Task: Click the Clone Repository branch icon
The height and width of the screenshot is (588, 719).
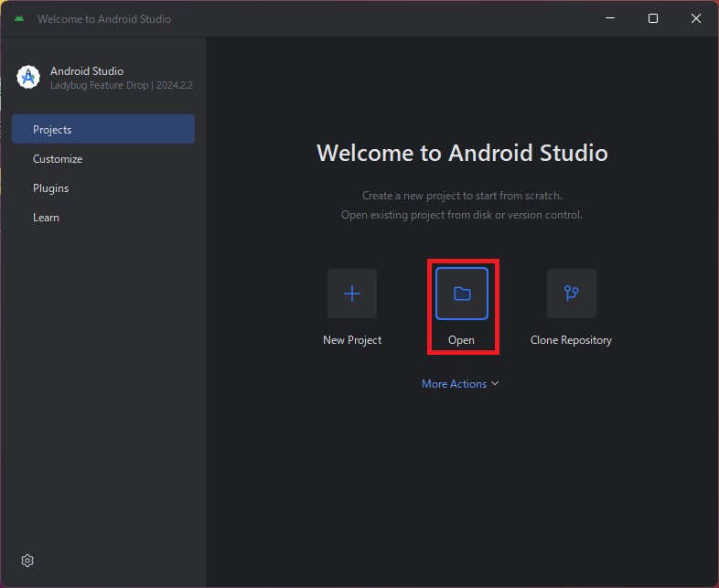Action: coord(572,294)
